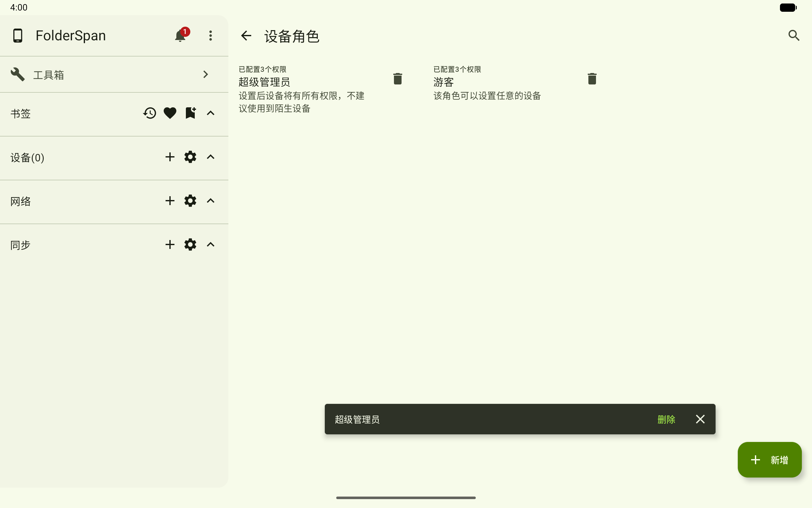812x508 pixels.
Task: Show bookmark history clock icon
Action: point(150,113)
